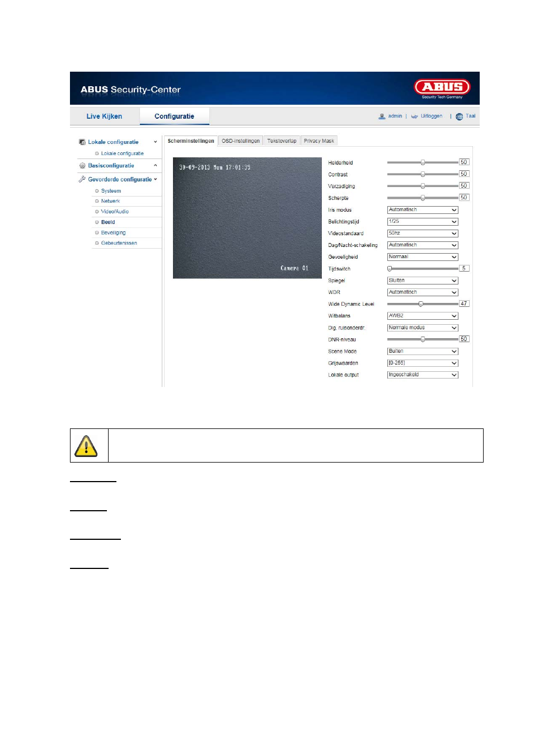The width and height of the screenshot is (534, 756).
Task: Open the Dig. ruisonderdr. dropdown
Action: [x=423, y=328]
